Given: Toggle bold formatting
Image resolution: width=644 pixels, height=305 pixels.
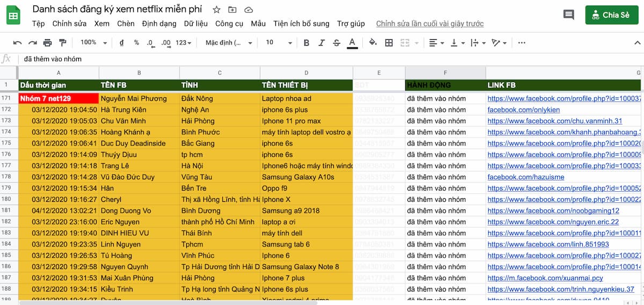Looking at the screenshot, I should click(306, 43).
